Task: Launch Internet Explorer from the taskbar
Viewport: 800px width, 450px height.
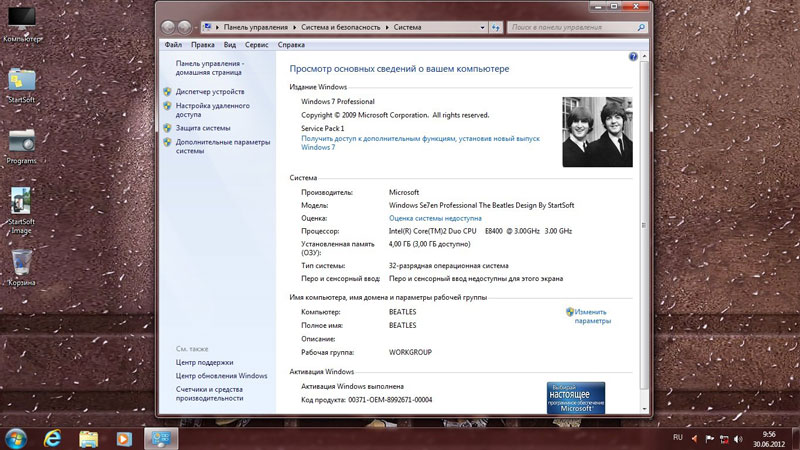Action: coord(53,438)
